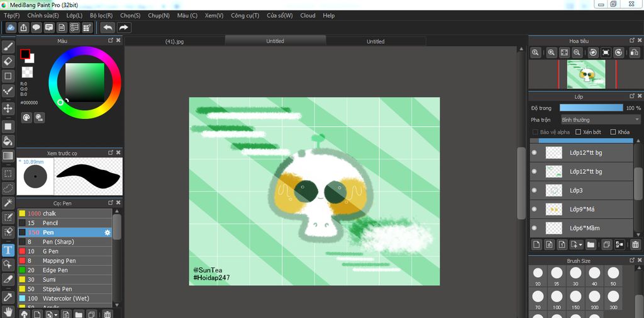
Task: Open Cửa sổ(W) menu
Action: pos(280,15)
